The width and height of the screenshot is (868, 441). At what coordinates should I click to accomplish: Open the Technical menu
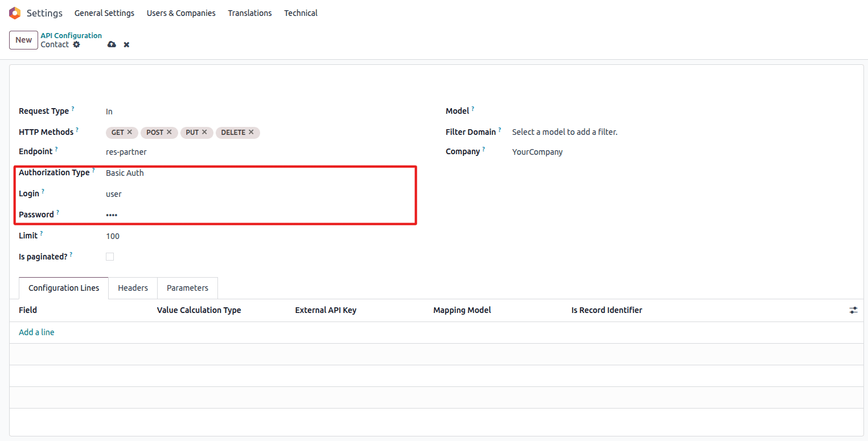[x=301, y=13]
